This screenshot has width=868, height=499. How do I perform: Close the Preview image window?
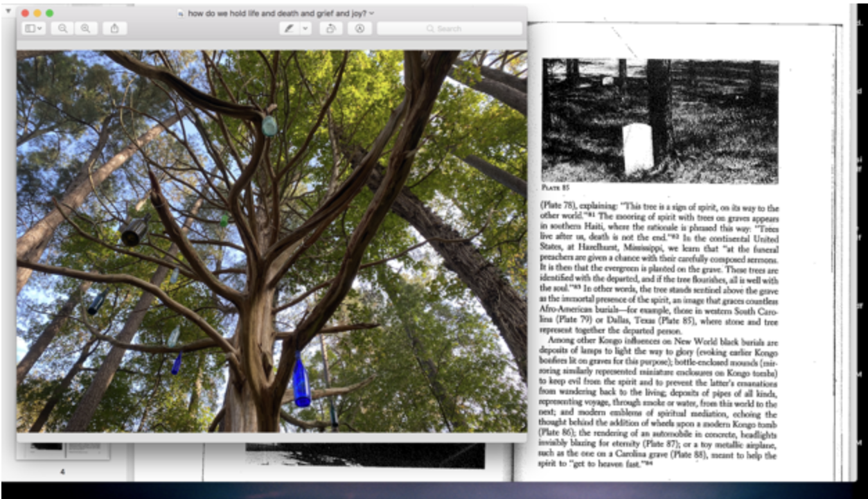25,13
